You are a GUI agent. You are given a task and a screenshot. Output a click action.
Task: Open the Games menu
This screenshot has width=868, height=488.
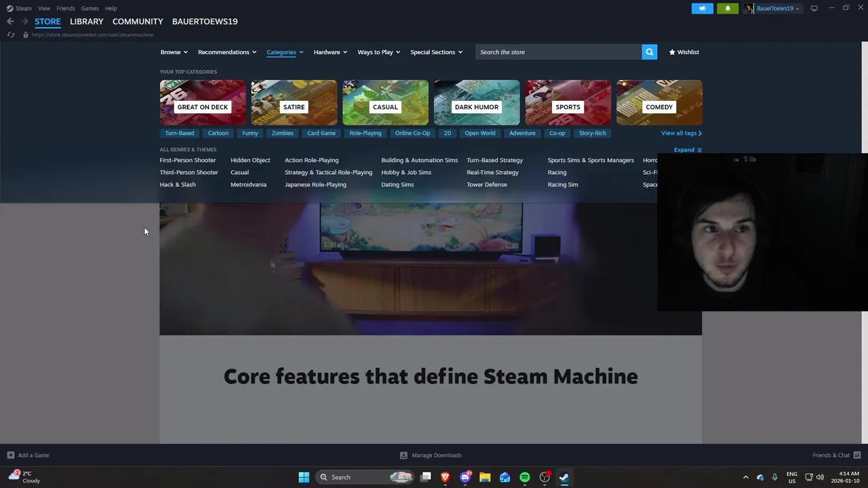90,8
